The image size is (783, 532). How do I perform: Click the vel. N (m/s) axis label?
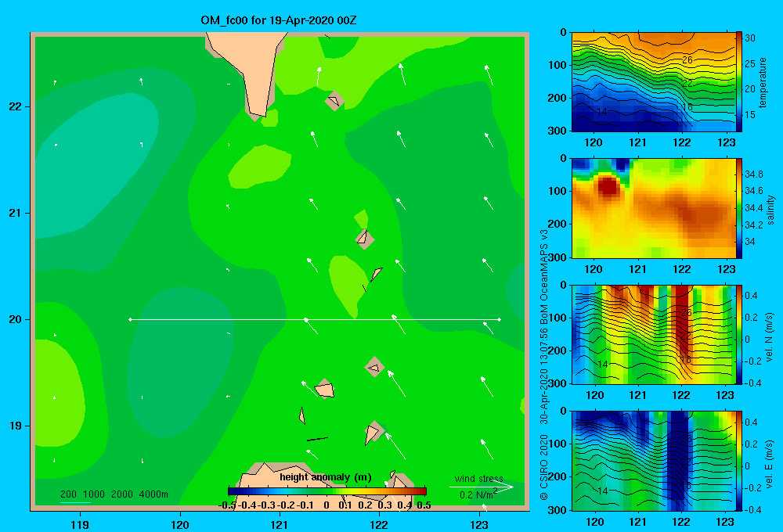pyautogui.click(x=770, y=337)
